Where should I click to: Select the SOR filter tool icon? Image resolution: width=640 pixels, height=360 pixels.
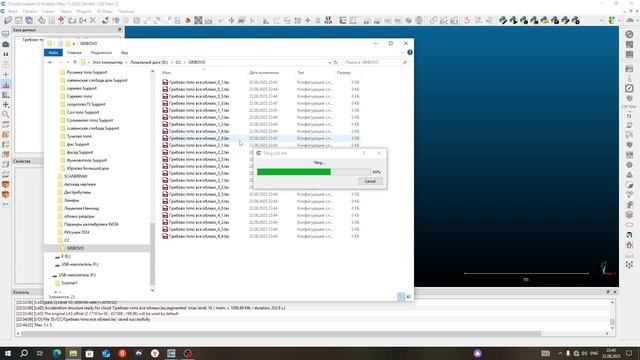(x=209, y=20)
